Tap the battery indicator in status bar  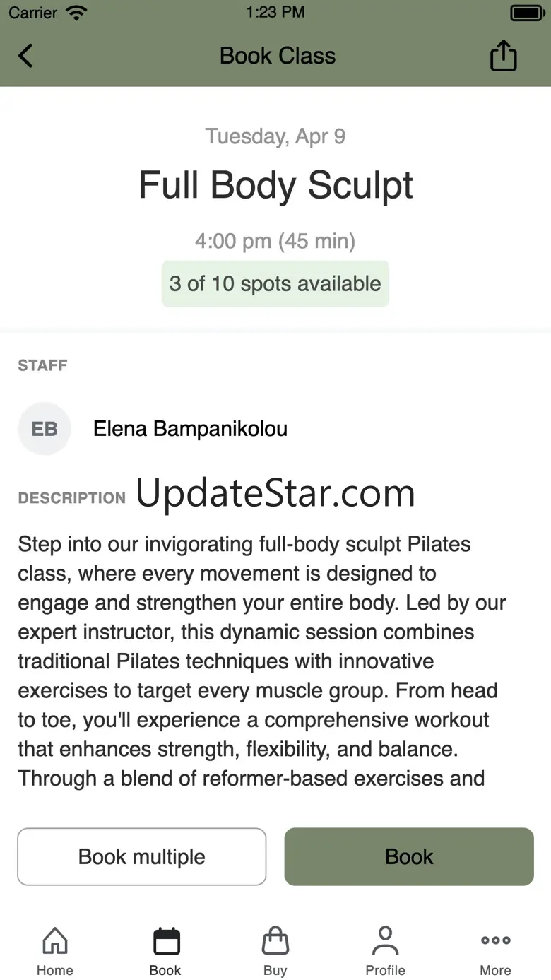(x=526, y=13)
